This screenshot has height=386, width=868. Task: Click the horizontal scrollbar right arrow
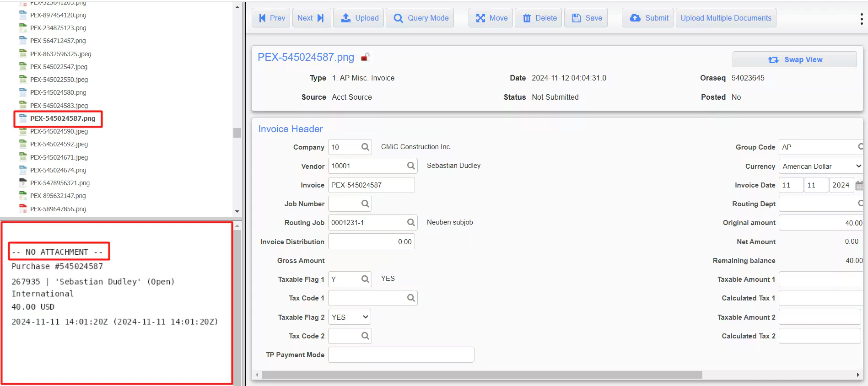[x=858, y=375]
